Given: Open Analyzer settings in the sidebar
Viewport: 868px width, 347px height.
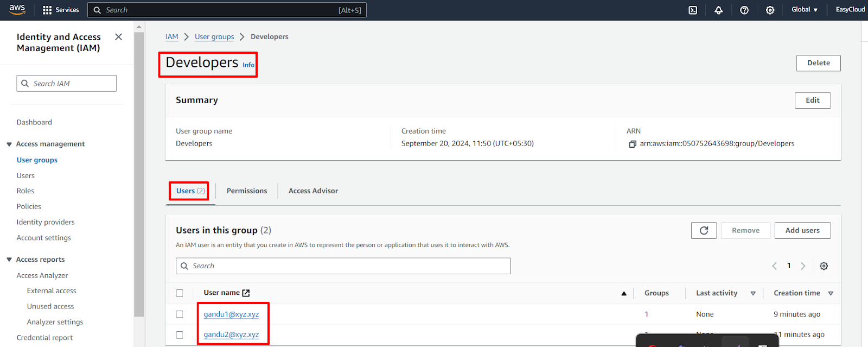Looking at the screenshot, I should coord(55,322).
